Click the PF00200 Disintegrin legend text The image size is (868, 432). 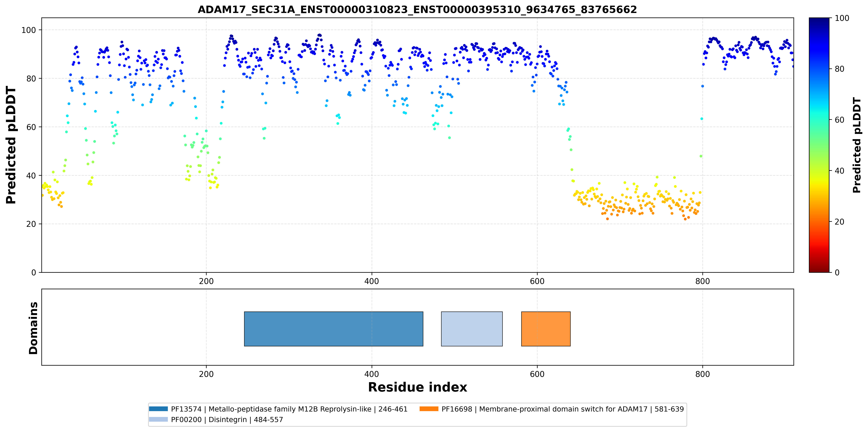tap(227, 420)
